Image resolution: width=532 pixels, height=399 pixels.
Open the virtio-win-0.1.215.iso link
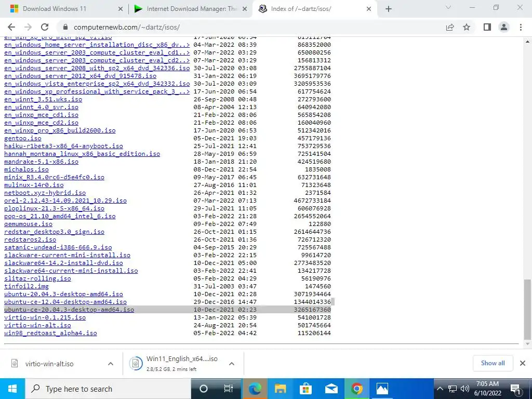point(45,317)
